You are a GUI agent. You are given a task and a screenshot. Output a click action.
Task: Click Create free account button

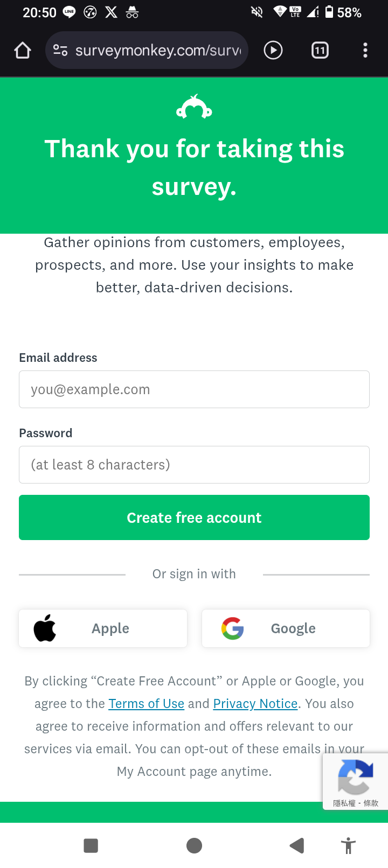coord(194,517)
